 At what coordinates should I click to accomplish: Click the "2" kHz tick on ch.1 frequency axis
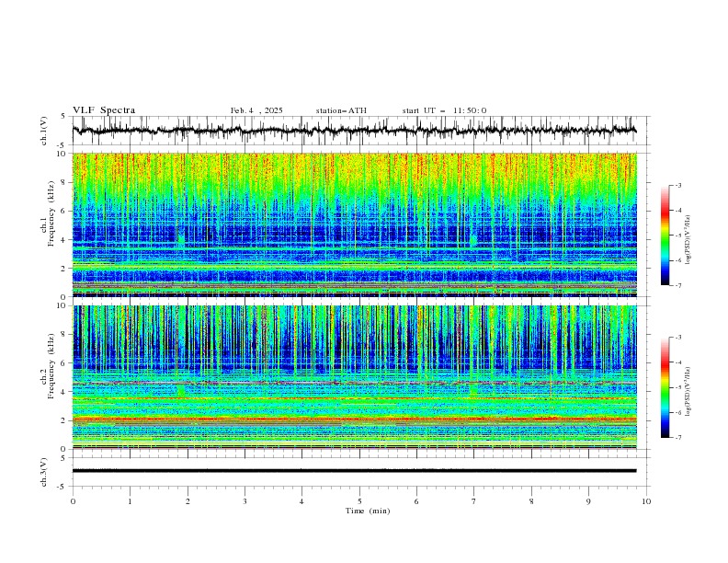coord(63,269)
